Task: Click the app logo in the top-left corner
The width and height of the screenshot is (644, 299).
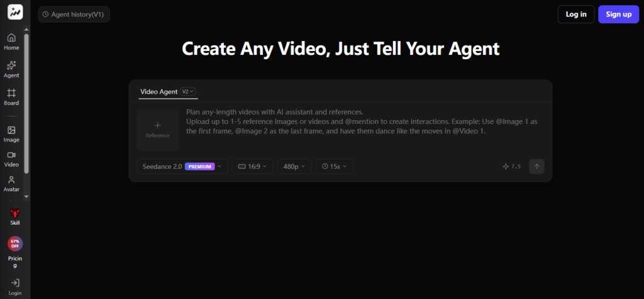Action: tap(15, 13)
